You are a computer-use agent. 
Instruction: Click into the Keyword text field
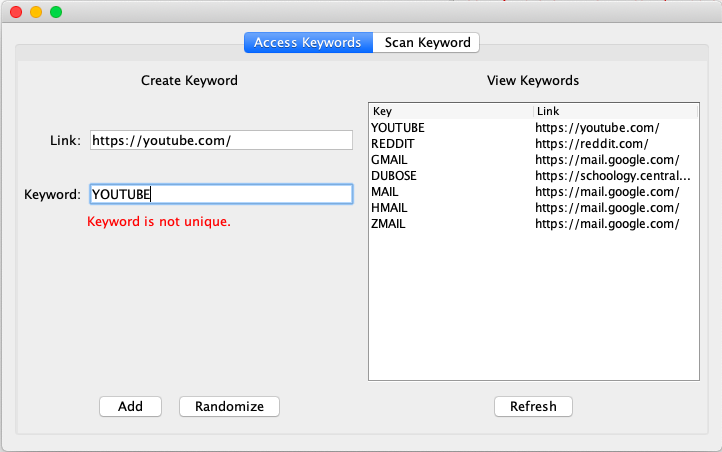(220, 194)
